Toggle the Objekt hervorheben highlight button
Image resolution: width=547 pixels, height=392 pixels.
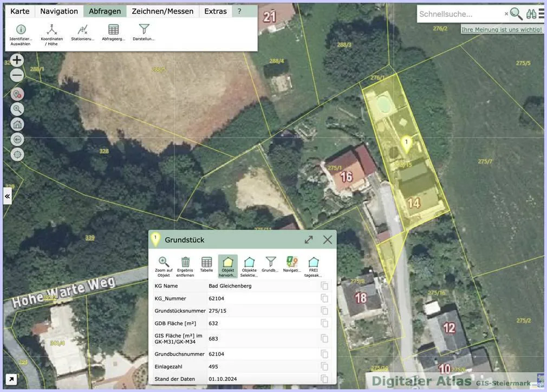click(x=228, y=267)
